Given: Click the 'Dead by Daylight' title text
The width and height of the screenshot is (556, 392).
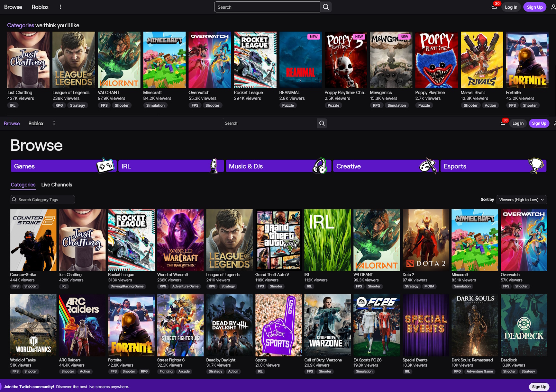Looking at the screenshot, I should tap(221, 360).
